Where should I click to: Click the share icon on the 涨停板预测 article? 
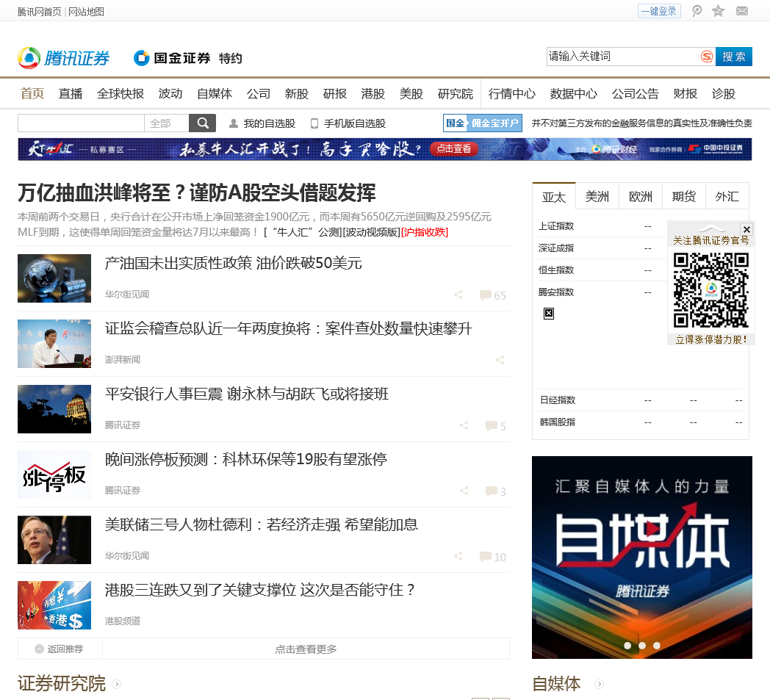[464, 491]
